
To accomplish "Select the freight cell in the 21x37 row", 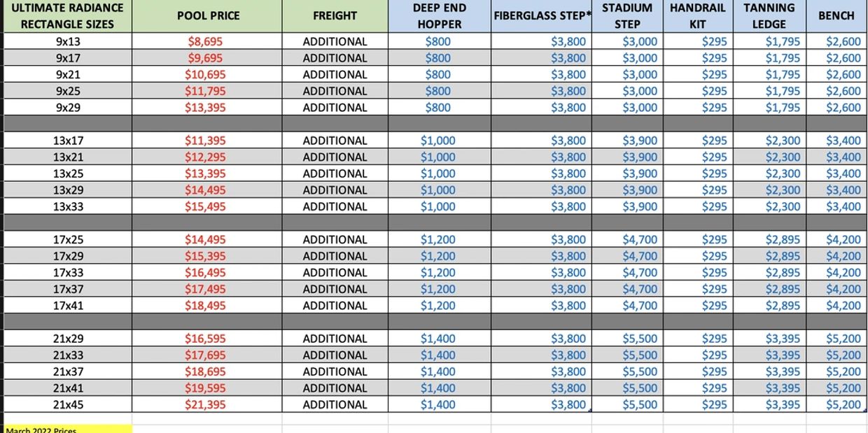I will click(x=335, y=371).
